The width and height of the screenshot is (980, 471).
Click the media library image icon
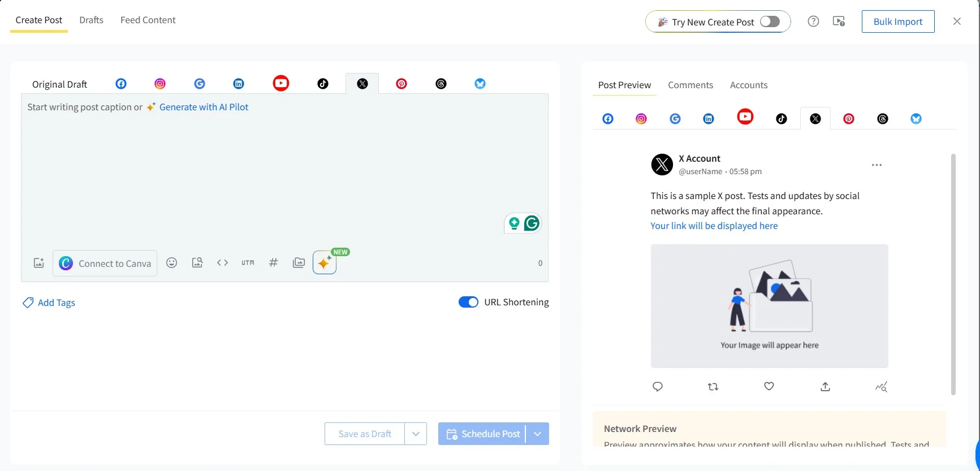(197, 262)
